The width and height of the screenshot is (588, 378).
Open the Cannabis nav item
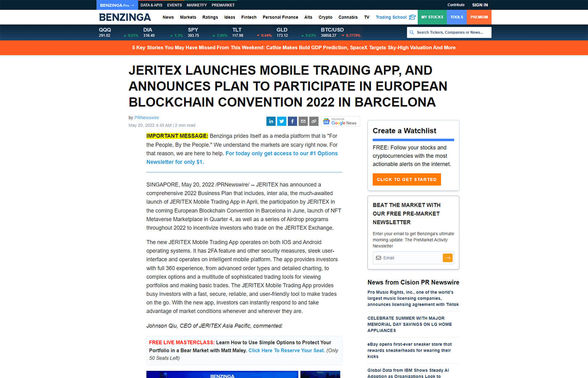pos(348,17)
